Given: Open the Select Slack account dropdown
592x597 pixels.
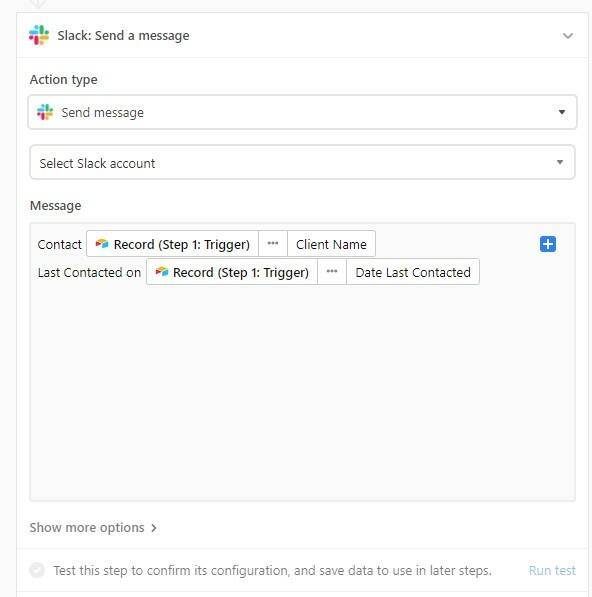Looking at the screenshot, I should 302,162.
